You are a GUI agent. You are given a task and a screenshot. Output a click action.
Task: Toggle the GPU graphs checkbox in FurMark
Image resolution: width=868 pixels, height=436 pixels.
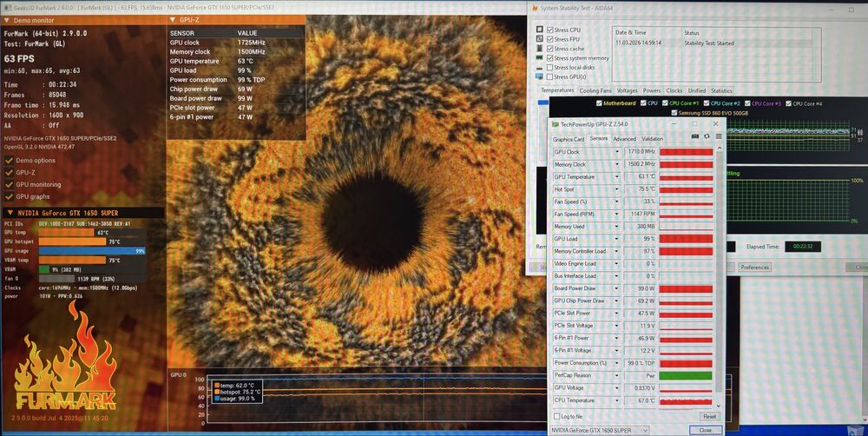coord(10,196)
